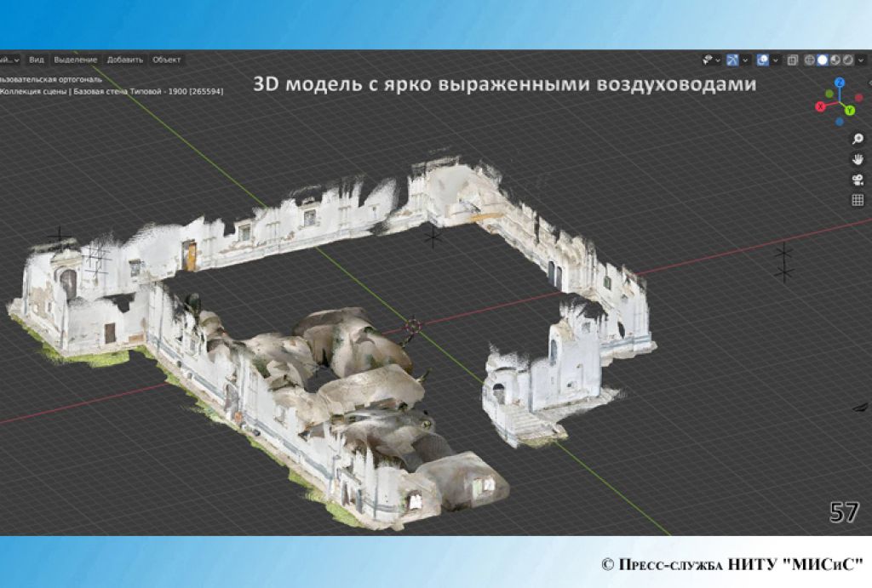The image size is (872, 588).
Task: Open the Добавить menu
Action: click(x=124, y=60)
